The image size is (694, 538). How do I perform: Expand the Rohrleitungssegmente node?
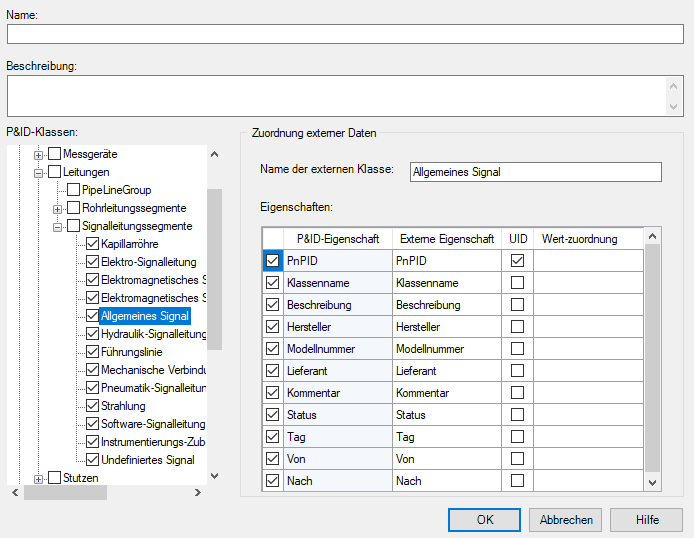[x=59, y=208]
